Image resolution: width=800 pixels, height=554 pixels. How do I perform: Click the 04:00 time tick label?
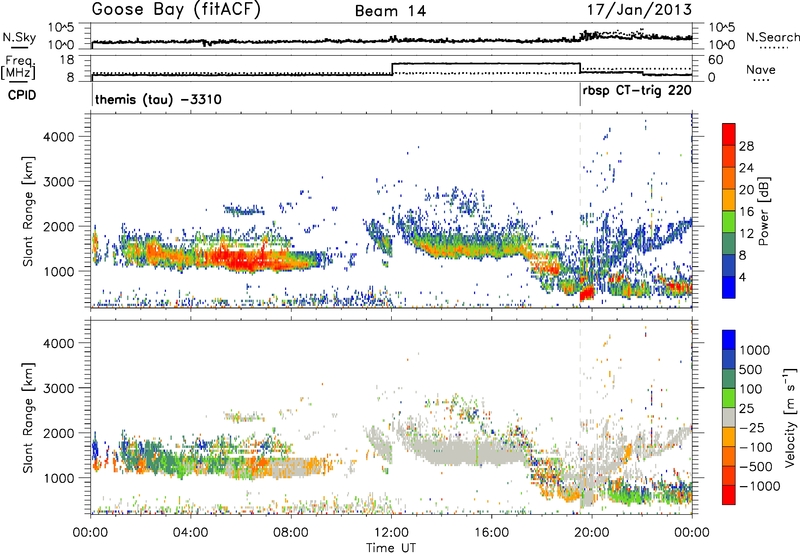191,533
